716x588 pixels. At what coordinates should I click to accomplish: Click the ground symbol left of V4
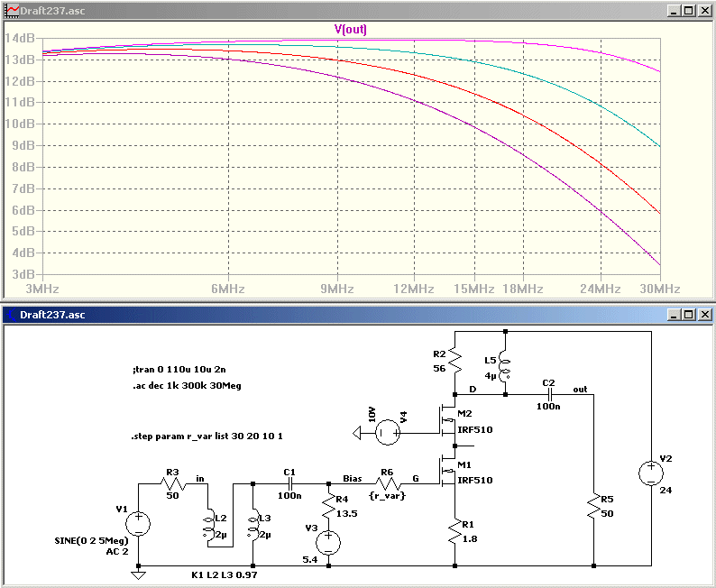click(357, 433)
